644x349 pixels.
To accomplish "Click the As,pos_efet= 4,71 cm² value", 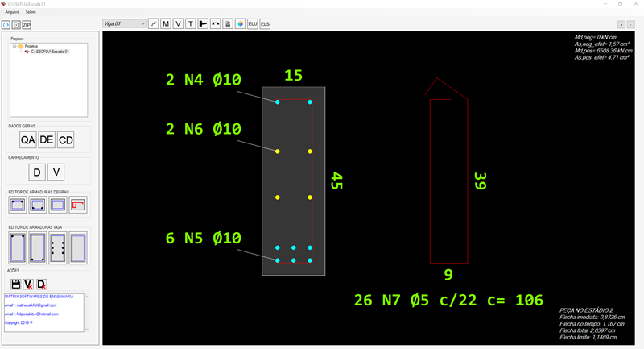I will 601,57.
